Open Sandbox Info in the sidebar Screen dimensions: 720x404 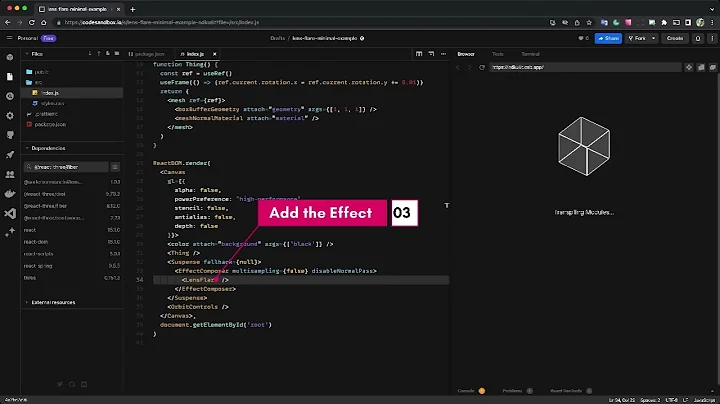pyautogui.click(x=10, y=57)
